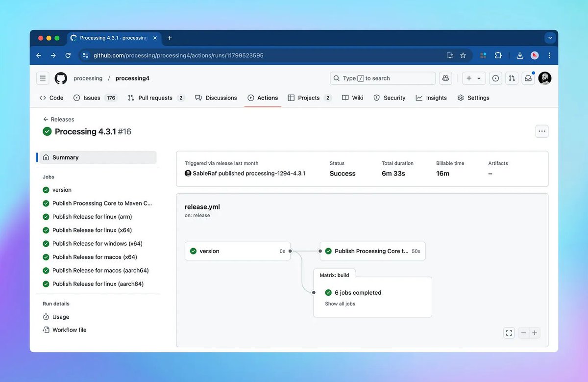Click the Success status text
The width and height of the screenshot is (588, 382).
tap(343, 174)
